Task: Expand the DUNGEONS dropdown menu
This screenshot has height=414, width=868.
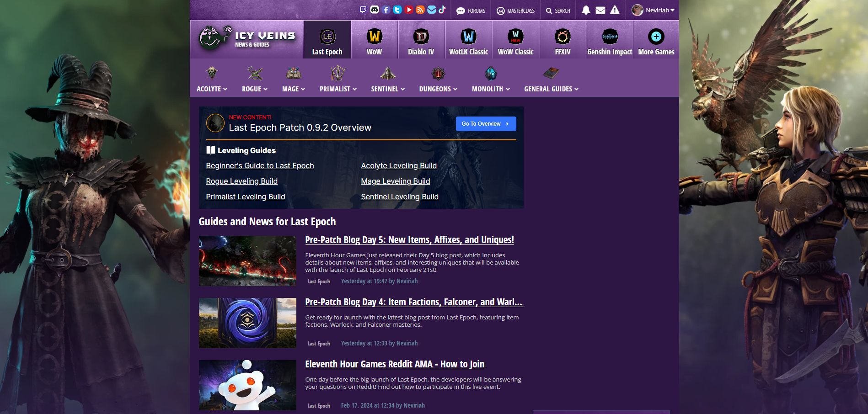Action: click(x=438, y=89)
